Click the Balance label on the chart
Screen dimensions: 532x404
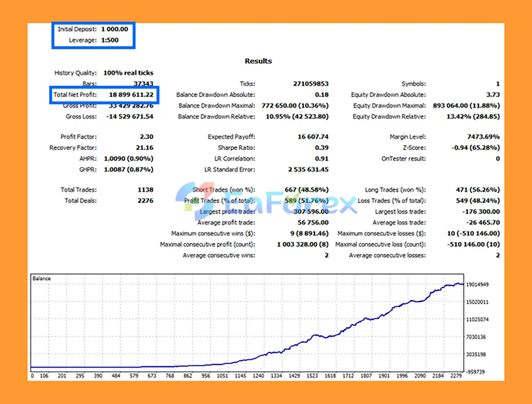click(x=42, y=278)
